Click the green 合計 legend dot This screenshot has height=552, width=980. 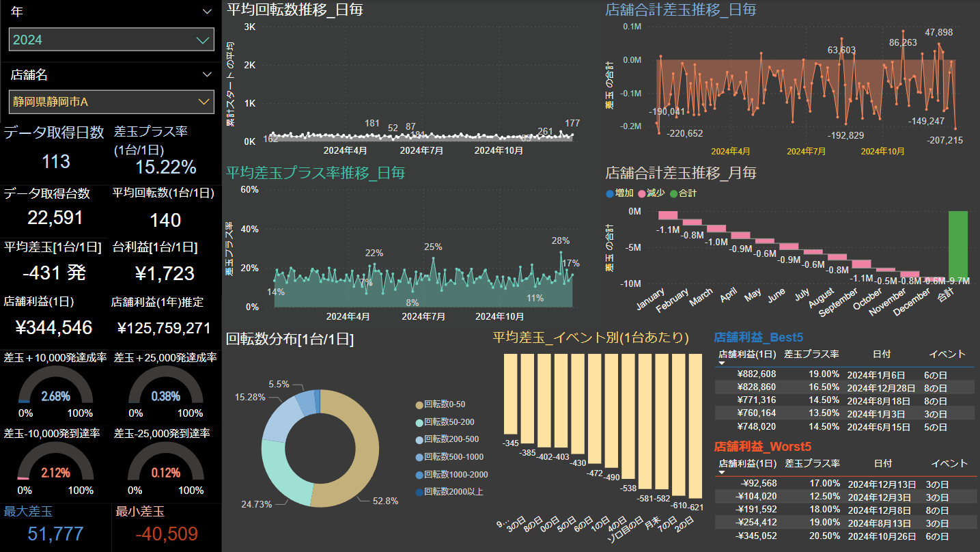click(x=673, y=193)
